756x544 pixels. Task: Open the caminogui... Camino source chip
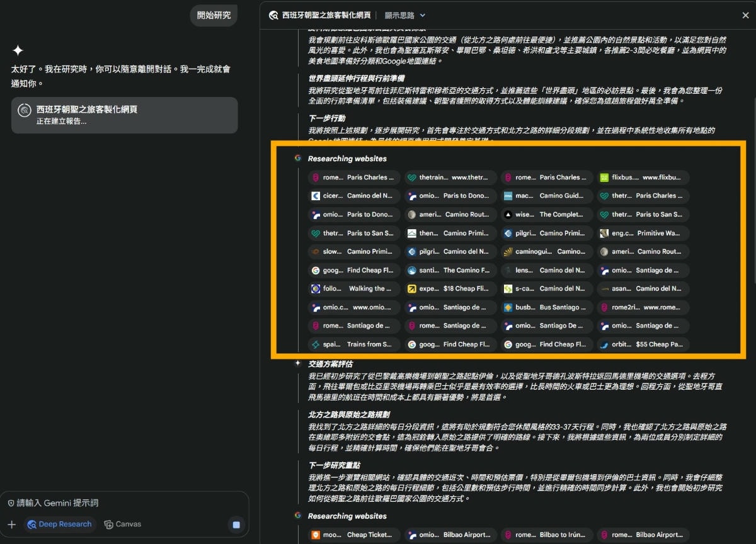coord(547,252)
